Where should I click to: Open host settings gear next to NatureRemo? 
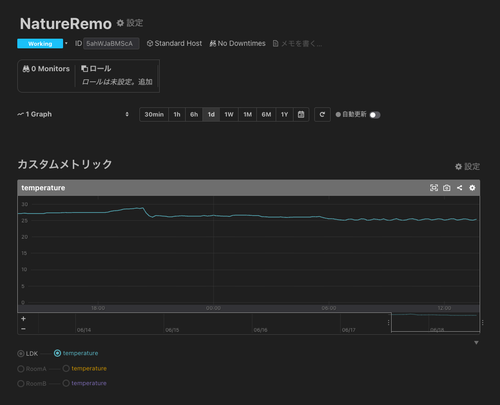pyautogui.click(x=130, y=23)
